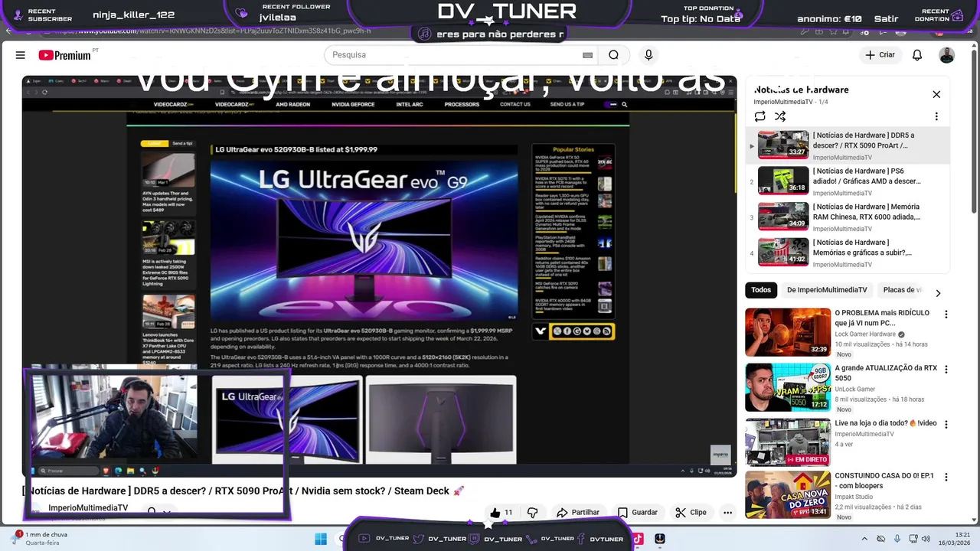The image size is (980, 551).
Task: Select playlist video DDR5 a descer 33:27
Action: [x=848, y=145]
